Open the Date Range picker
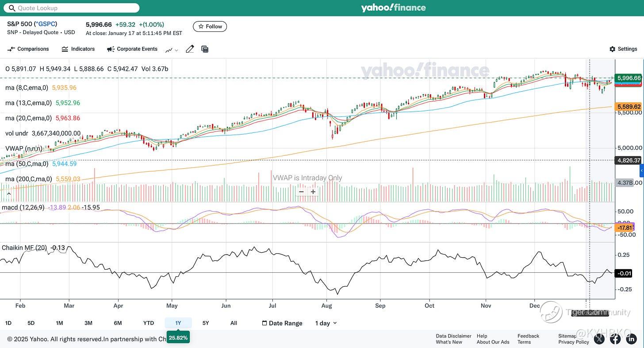The width and height of the screenshot is (644, 348). coord(282,323)
